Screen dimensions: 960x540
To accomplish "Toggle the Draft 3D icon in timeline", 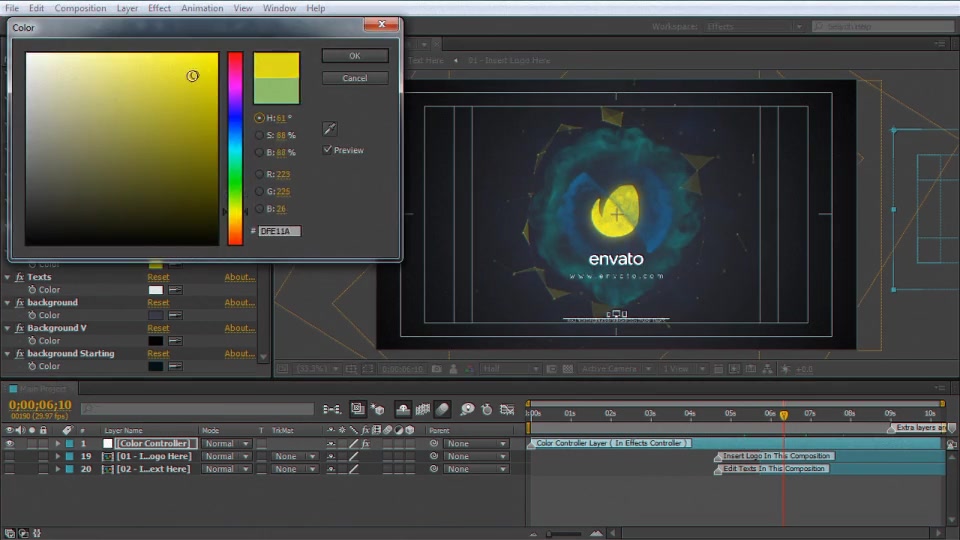I will [378, 409].
